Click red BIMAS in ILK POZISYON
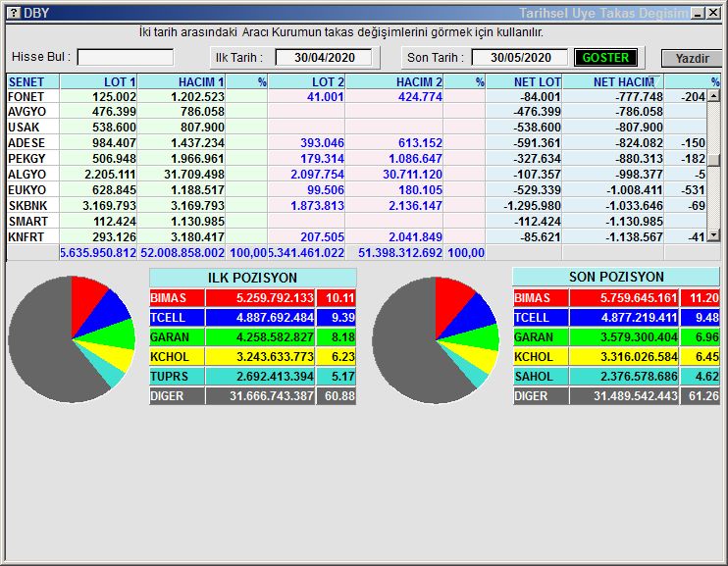 [177, 297]
